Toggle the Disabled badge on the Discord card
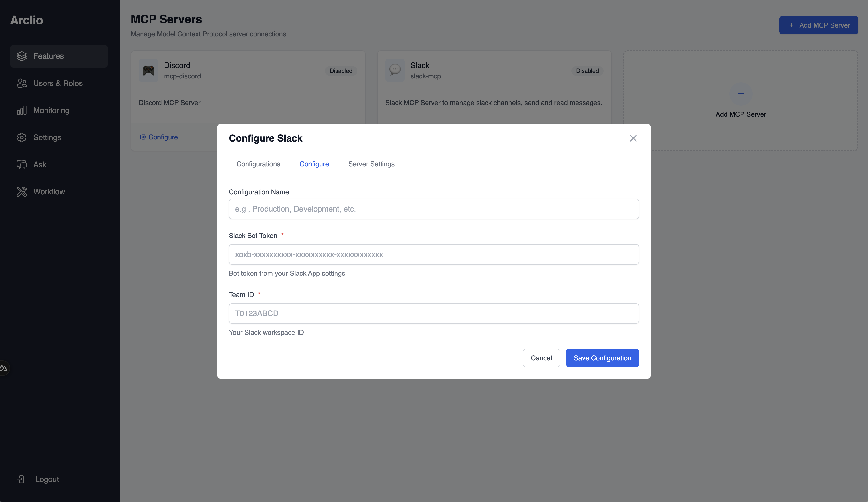Image resolution: width=868 pixels, height=502 pixels. (341, 71)
